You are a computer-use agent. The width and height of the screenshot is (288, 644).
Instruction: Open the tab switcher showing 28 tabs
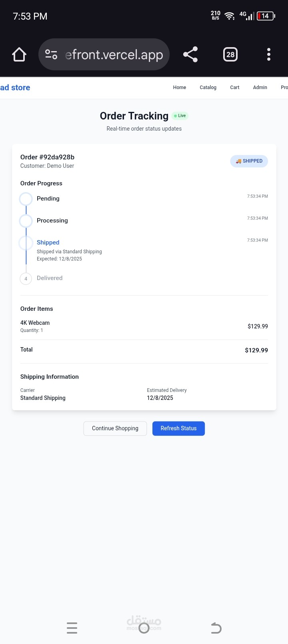point(230,54)
